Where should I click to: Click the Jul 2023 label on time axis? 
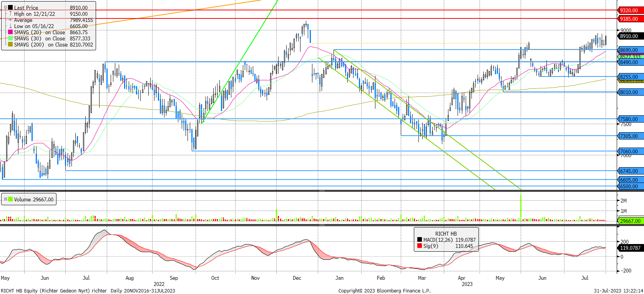click(x=585, y=278)
